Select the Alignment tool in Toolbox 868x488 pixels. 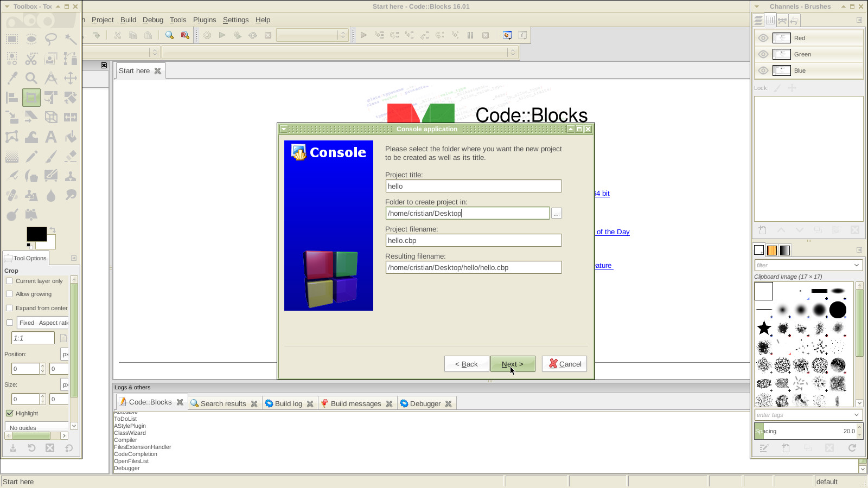12,98
